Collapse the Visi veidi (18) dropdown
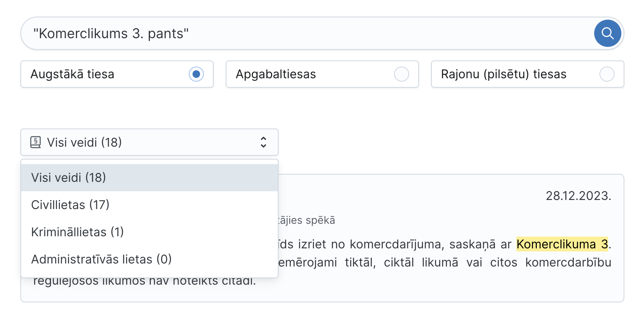 [x=149, y=142]
